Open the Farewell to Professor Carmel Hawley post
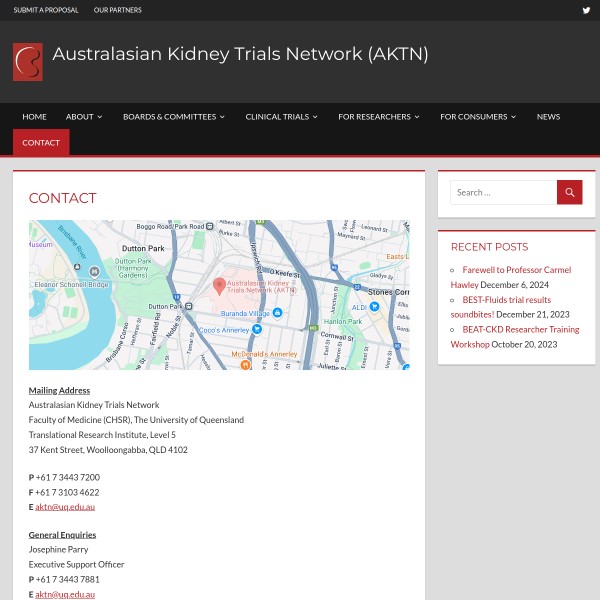This screenshot has width=600, height=600. pos(524,270)
